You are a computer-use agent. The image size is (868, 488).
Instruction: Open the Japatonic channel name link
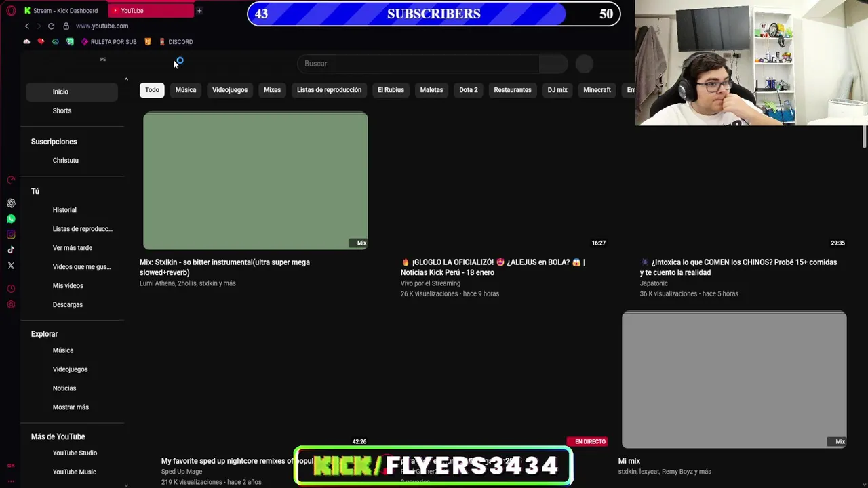click(x=654, y=283)
